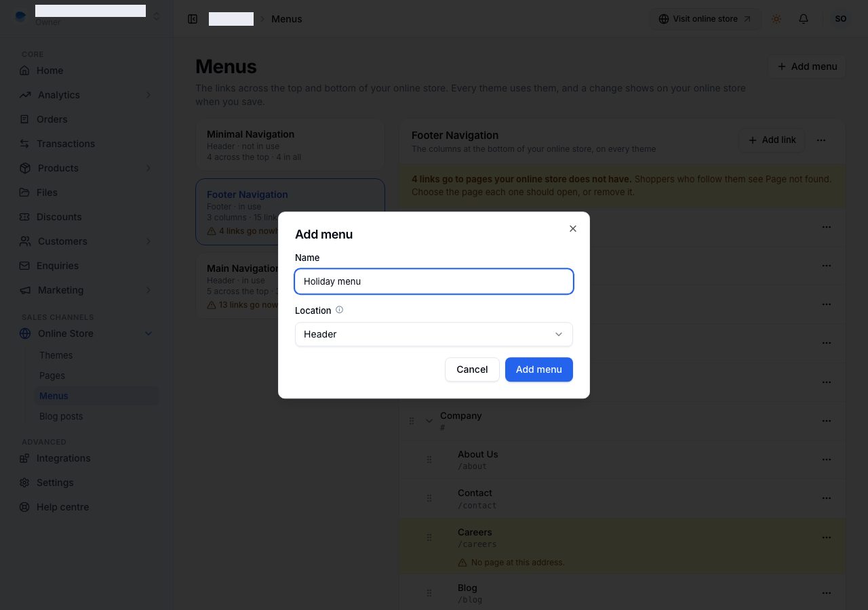
Task: Collapse the Company group chevron
Action: pos(429,421)
